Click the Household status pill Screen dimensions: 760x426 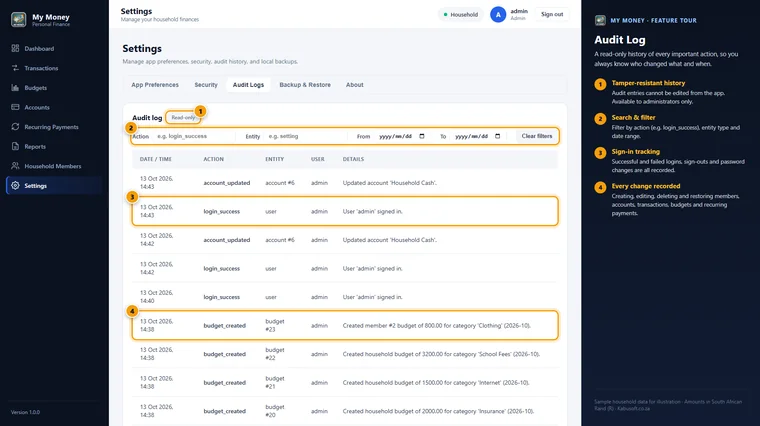(x=460, y=15)
